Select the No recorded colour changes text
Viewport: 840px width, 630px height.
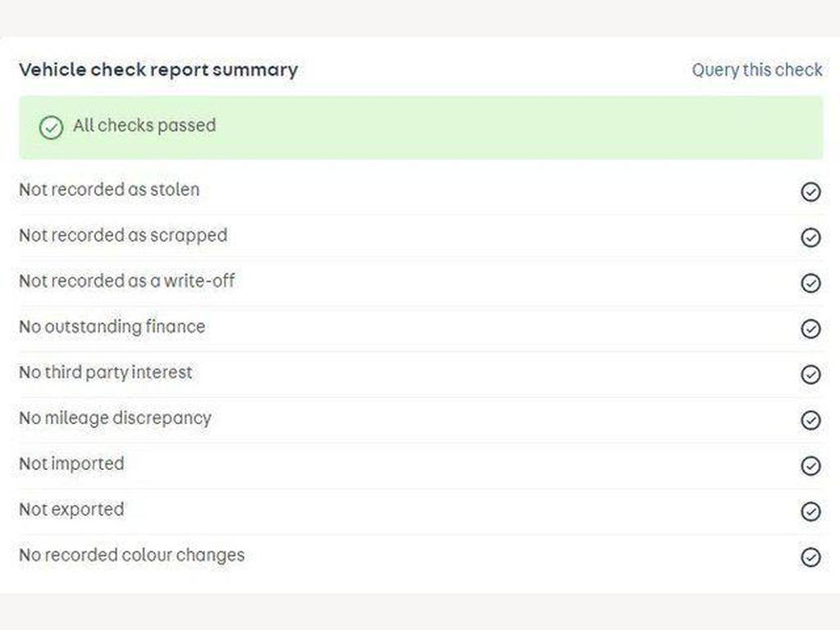pyautogui.click(x=131, y=555)
